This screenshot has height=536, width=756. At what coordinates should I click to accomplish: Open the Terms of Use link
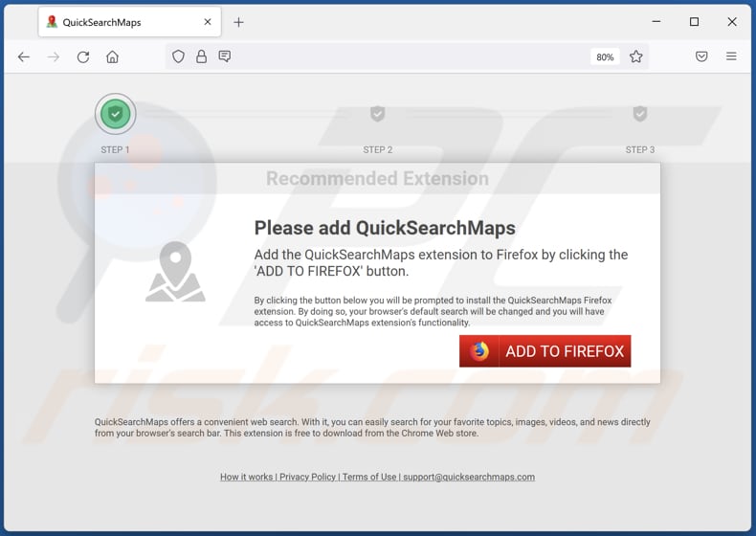point(369,477)
